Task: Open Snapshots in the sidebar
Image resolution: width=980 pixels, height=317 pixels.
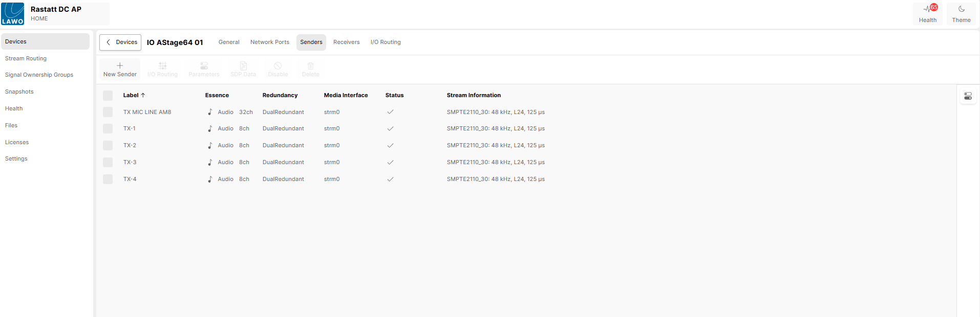Action: 19,92
